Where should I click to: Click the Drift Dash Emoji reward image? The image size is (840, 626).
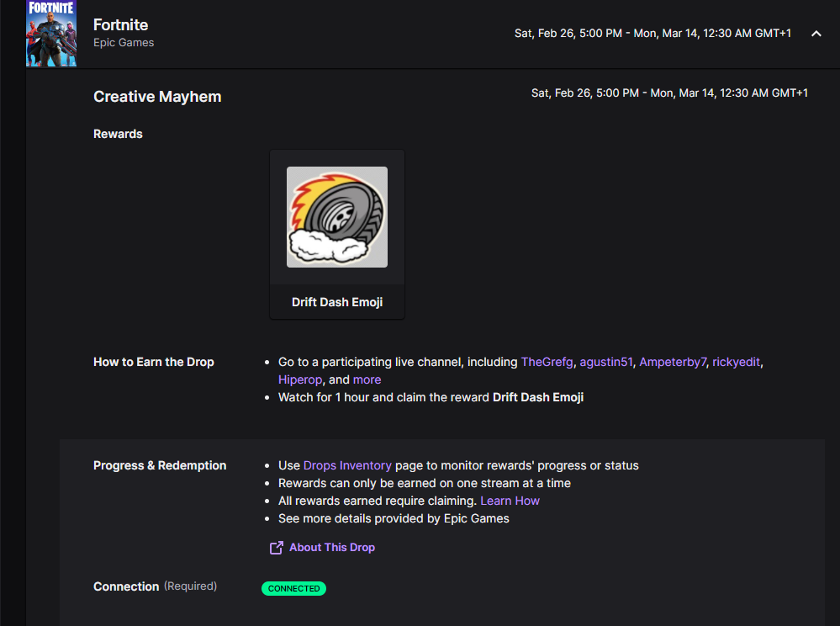[337, 217]
